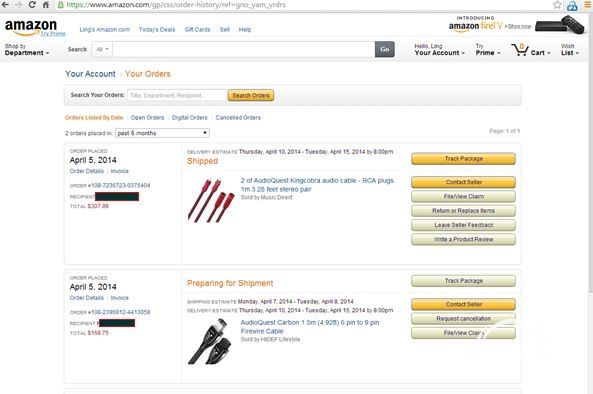Image resolution: width=593 pixels, height=394 pixels.
Task: Expand the Your Account menu
Action: pyautogui.click(x=439, y=50)
